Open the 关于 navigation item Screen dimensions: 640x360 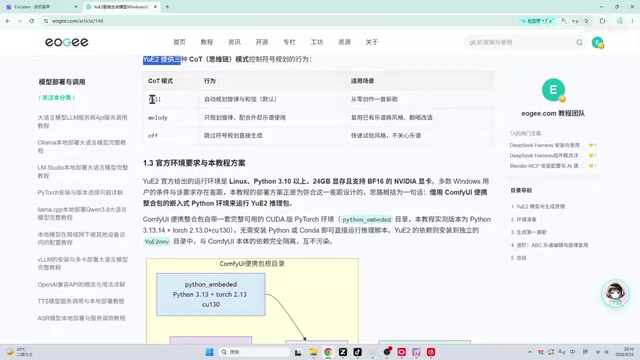(x=372, y=42)
